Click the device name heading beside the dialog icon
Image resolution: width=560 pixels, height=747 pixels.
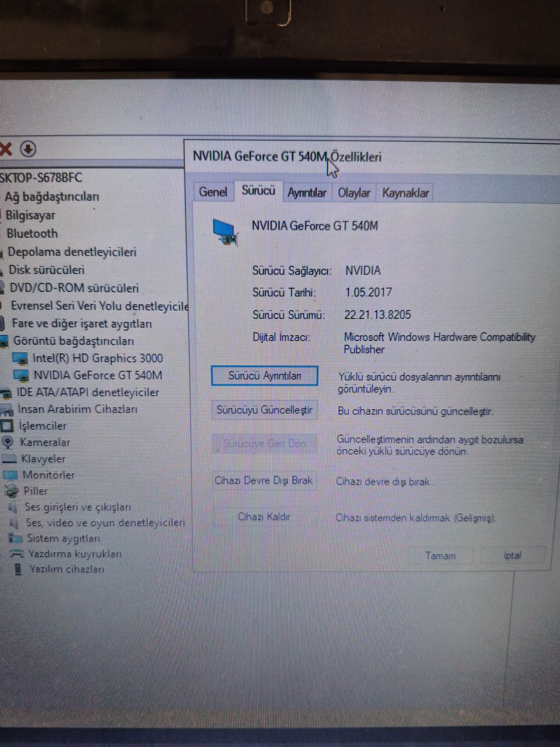coord(315,226)
